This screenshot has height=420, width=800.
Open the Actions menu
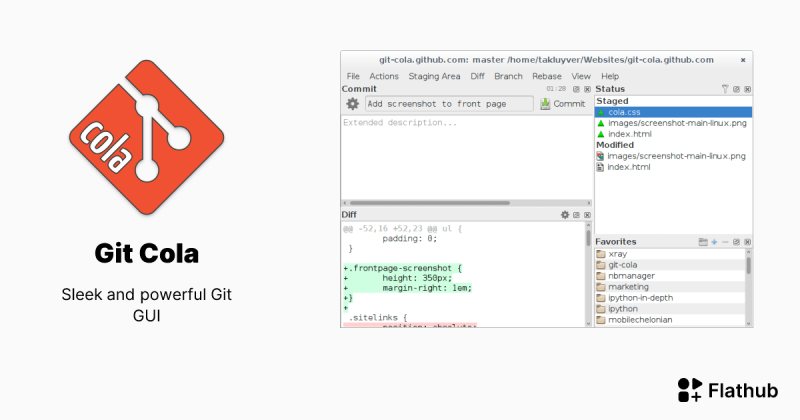pos(384,76)
